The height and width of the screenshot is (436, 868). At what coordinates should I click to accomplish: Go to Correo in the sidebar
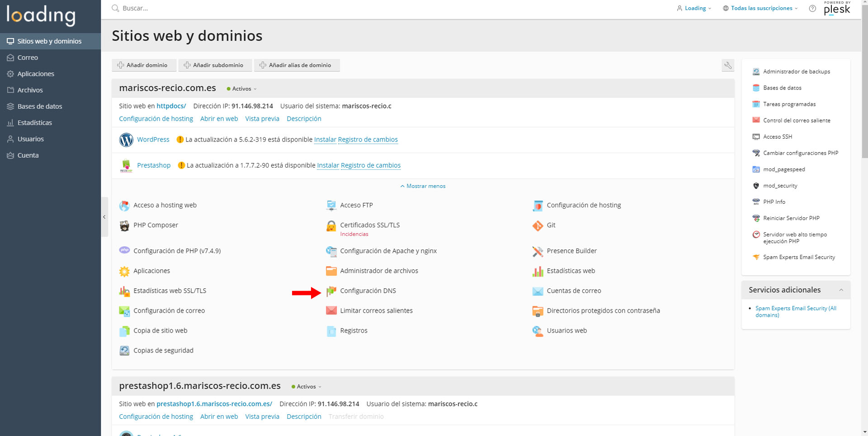(x=28, y=58)
